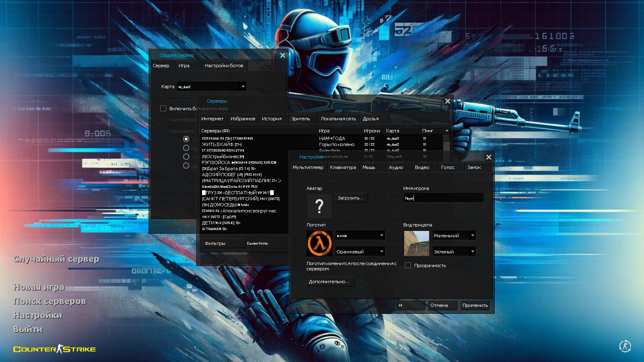Close the Серверы browser window
The height and width of the screenshot is (362, 644).
[x=448, y=101]
